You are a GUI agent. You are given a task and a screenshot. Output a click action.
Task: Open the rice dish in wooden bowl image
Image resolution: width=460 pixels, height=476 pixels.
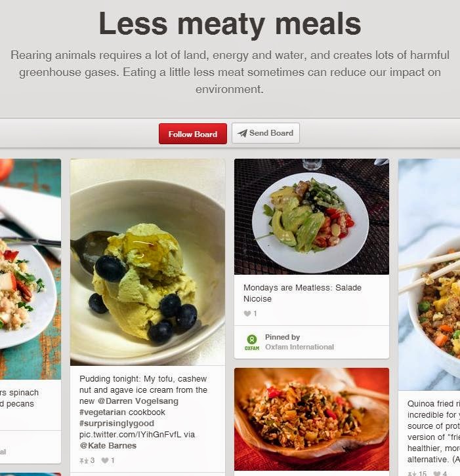pyautogui.click(x=312, y=419)
